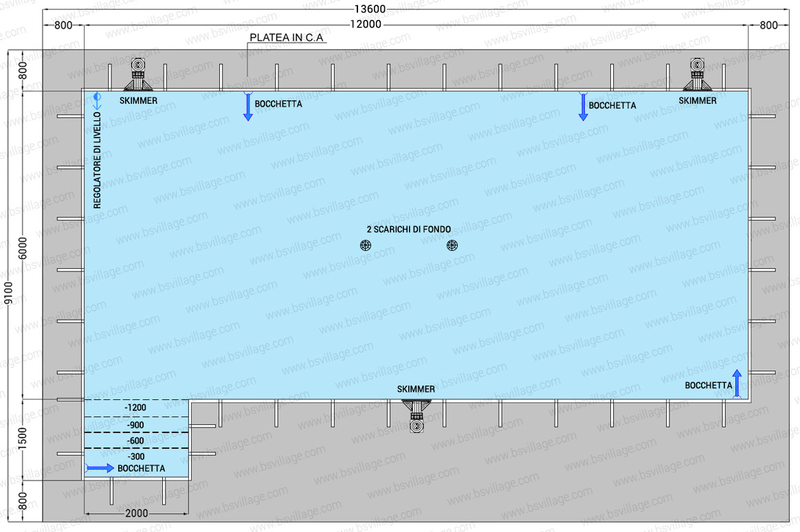Viewport: 800px width, 532px height.
Task: Click the skimmer symbol at top-left pool edge
Action: point(140,74)
